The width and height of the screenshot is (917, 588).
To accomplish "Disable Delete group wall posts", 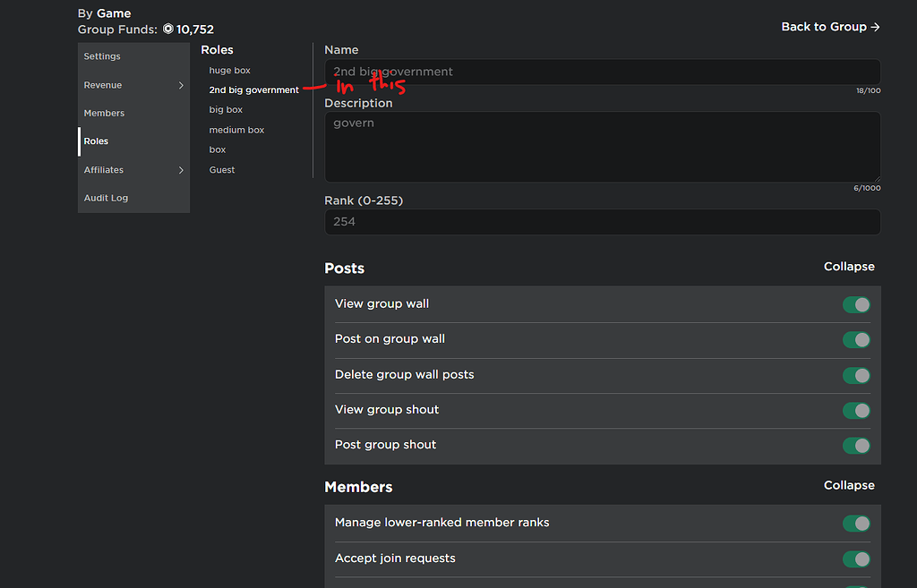I will pyautogui.click(x=856, y=375).
